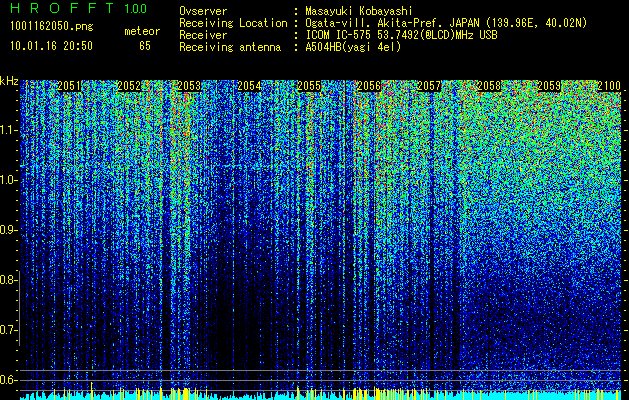Select the meteor count value 65
The image size is (629, 400).
point(145,46)
